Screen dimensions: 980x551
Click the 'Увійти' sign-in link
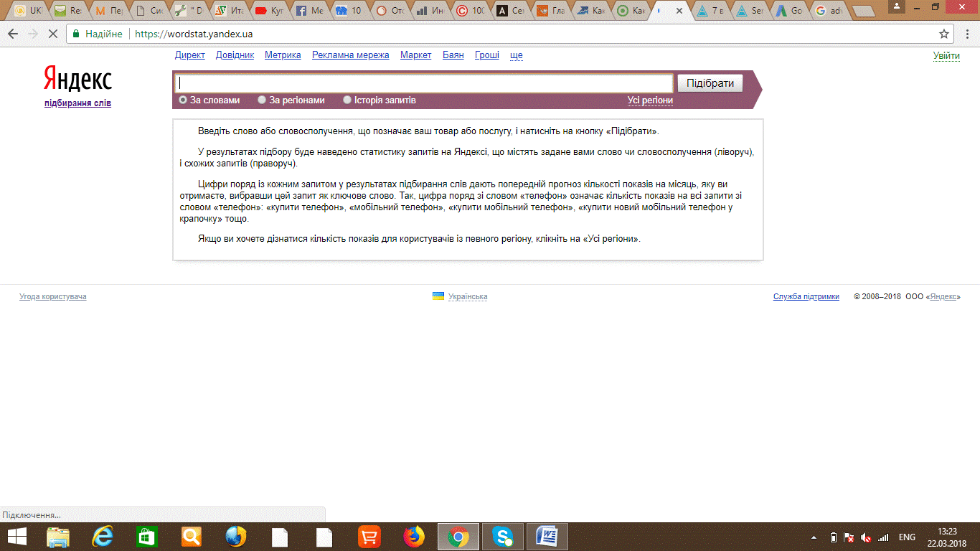pos(946,56)
